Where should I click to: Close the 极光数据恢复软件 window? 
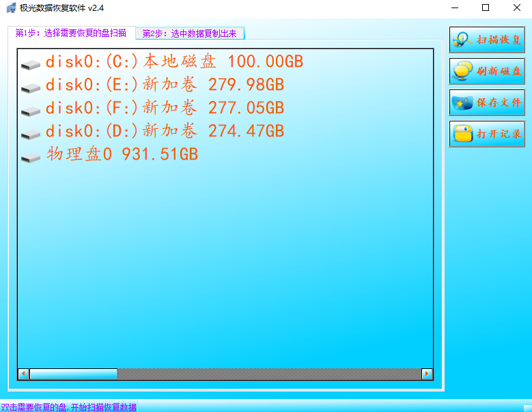[x=517, y=8]
